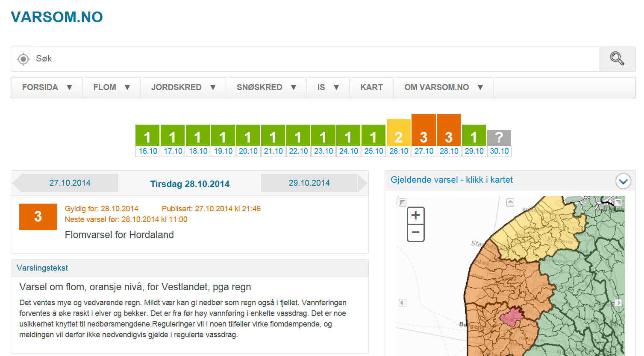Viewport: 644px width, 356px height.
Task: Click Varsel om flom, oransje nivå heading
Action: point(135,287)
